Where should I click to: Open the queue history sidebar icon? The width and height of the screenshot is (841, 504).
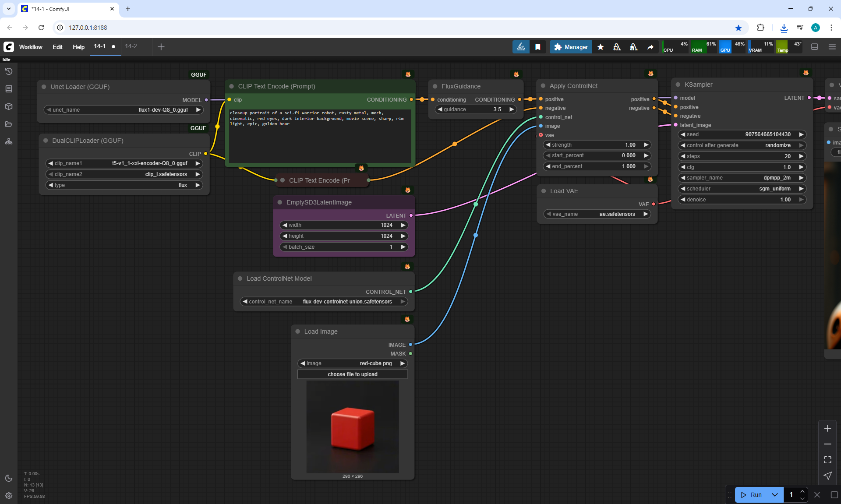click(x=9, y=71)
